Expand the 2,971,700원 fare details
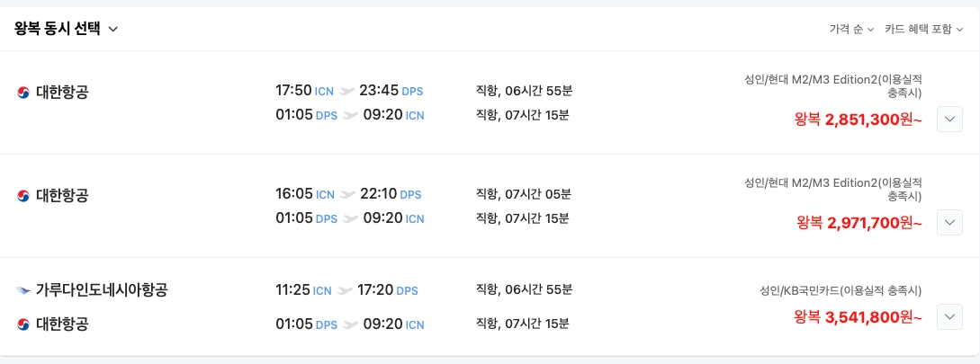980x364 pixels. click(x=950, y=222)
